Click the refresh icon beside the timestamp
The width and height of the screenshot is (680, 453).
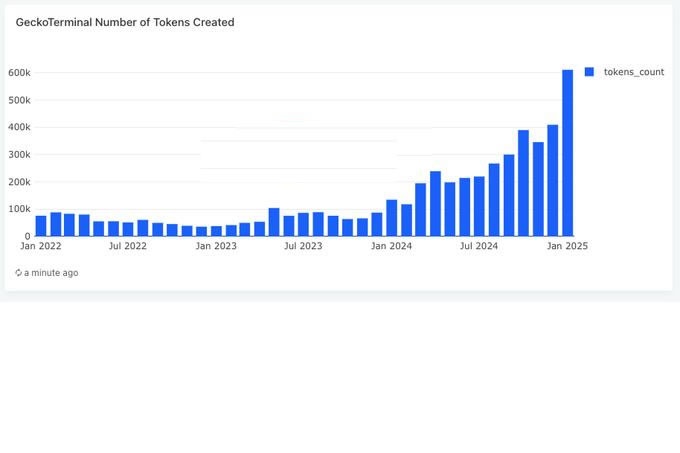point(19,273)
